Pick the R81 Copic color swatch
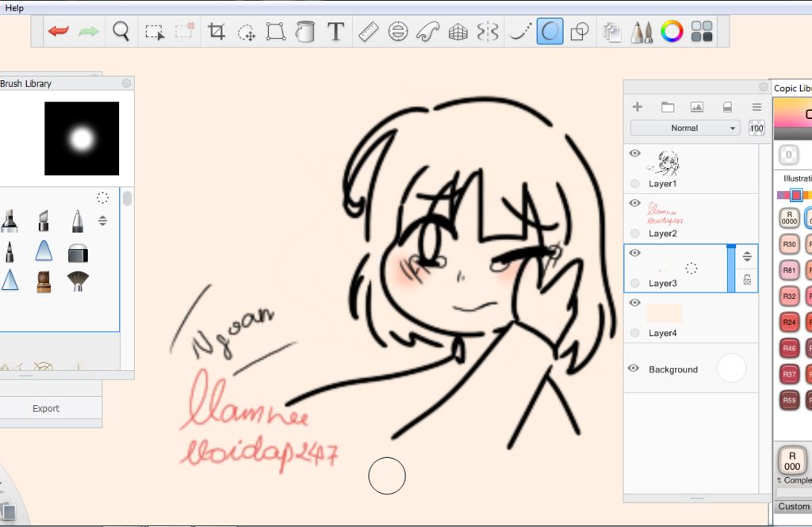The height and width of the screenshot is (527, 812). [x=789, y=269]
